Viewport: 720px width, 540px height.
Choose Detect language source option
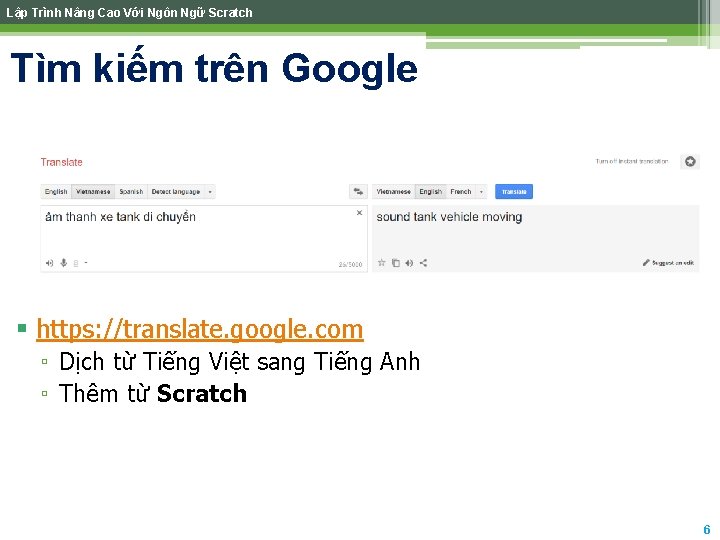pos(176,191)
